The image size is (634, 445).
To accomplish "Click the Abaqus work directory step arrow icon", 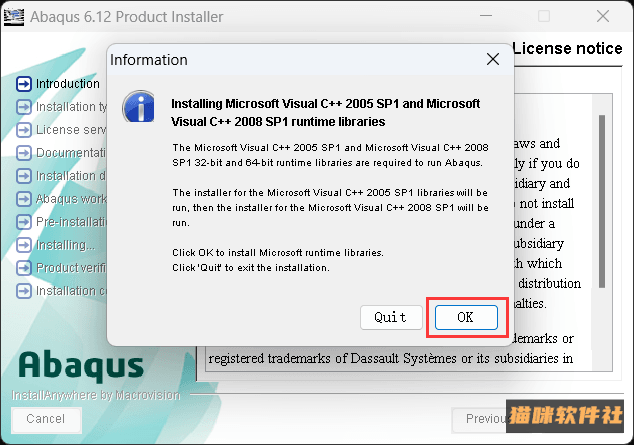I will (x=24, y=199).
